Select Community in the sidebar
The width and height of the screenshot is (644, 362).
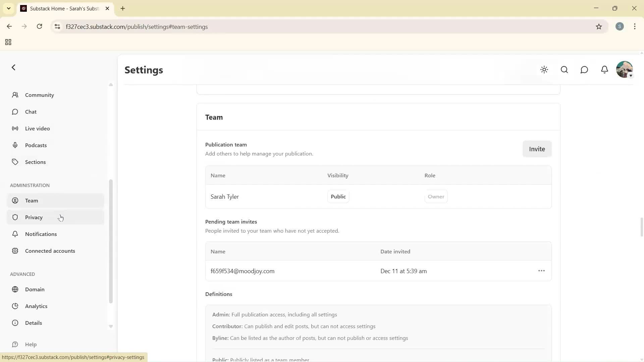(39, 95)
